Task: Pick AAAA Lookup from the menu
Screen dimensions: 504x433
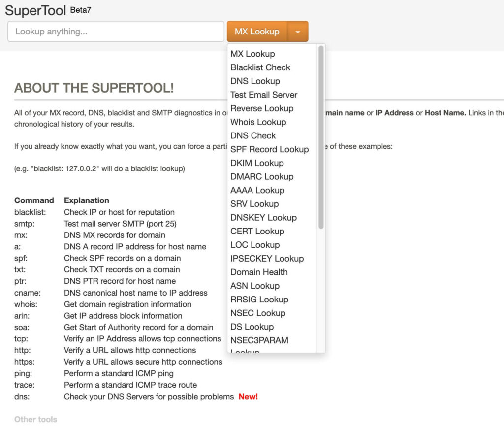Action: coord(257,190)
